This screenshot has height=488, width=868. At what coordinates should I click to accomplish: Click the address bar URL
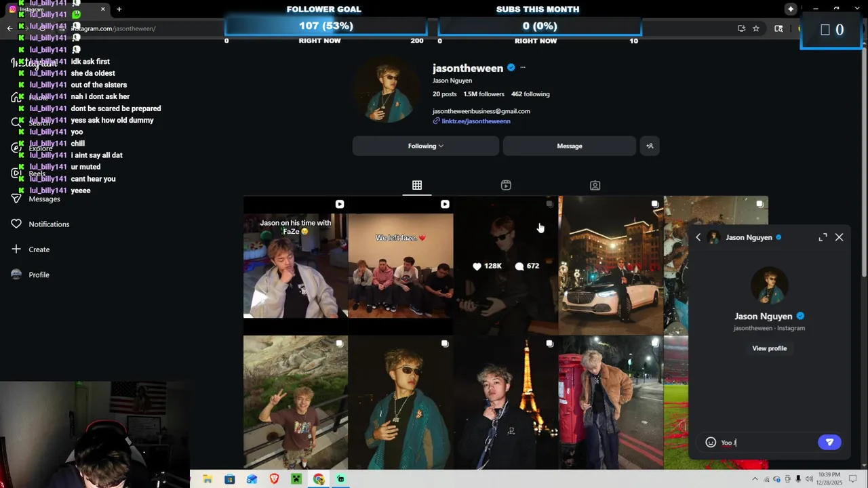pyautogui.click(x=113, y=28)
